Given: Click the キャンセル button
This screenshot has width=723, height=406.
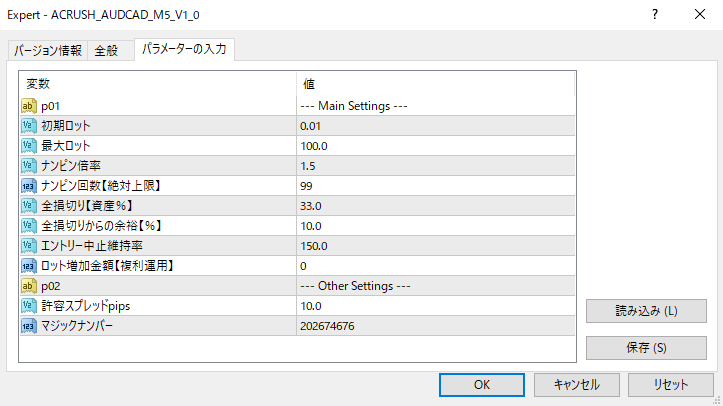Looking at the screenshot, I should (x=568, y=384).
